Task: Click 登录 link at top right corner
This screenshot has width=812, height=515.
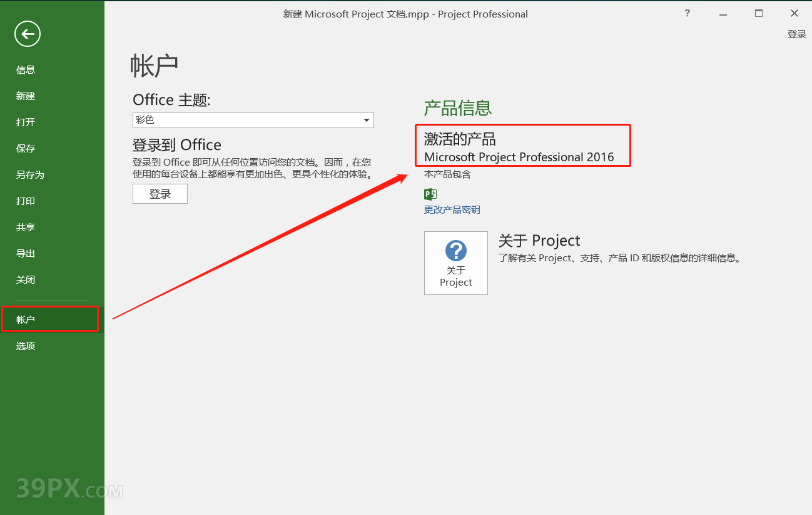Action: tap(796, 34)
